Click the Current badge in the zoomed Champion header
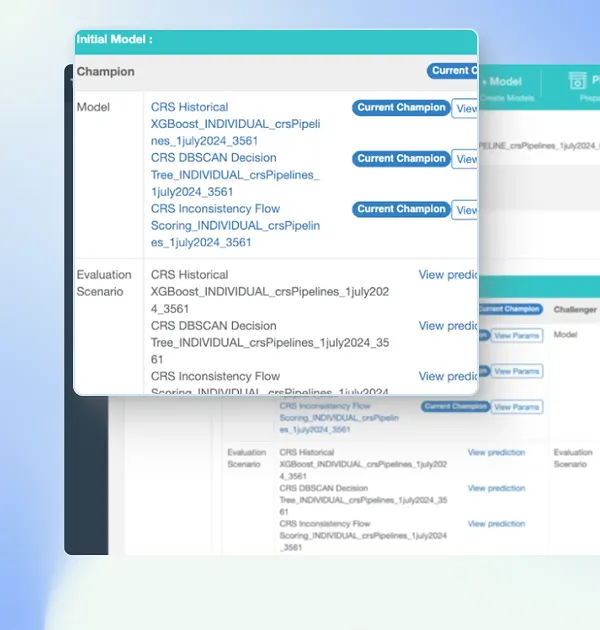This screenshot has width=600, height=630. pos(452,71)
